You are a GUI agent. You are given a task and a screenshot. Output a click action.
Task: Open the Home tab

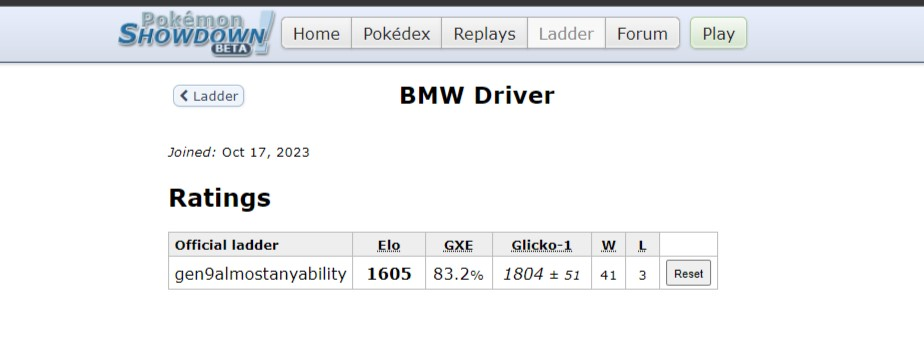[316, 34]
